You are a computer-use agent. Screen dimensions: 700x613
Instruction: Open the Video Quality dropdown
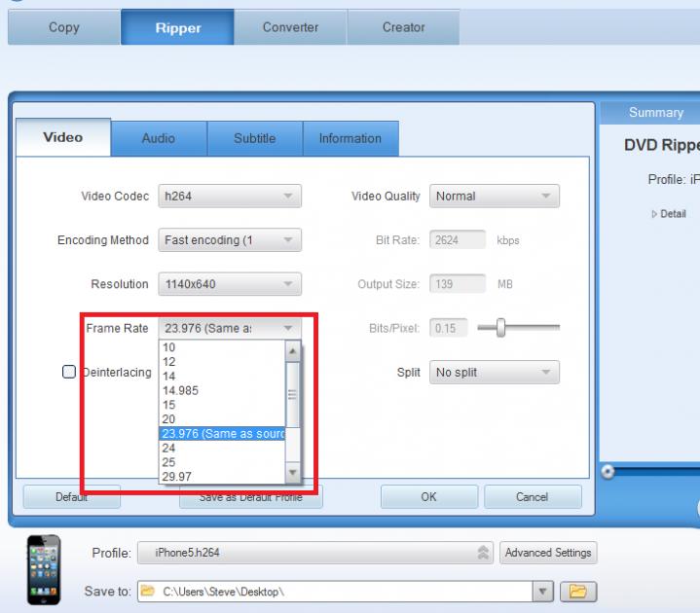(x=495, y=197)
